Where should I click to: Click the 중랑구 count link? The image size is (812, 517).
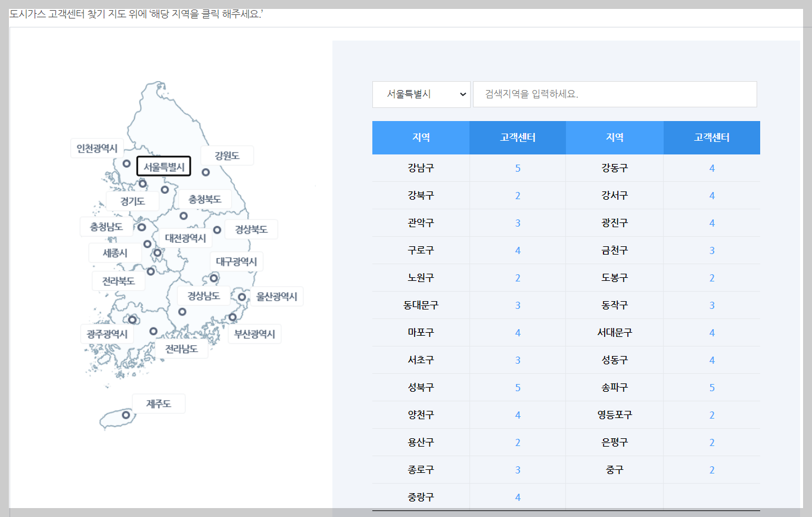[x=517, y=497]
